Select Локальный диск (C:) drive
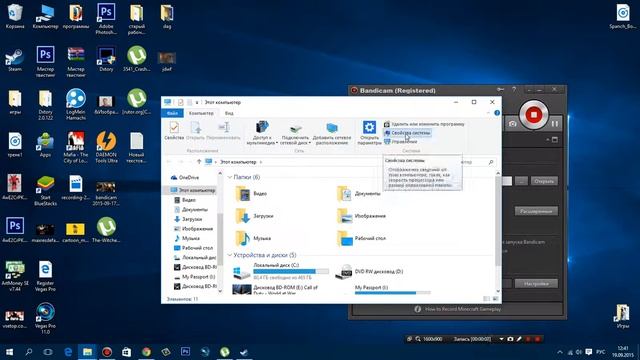The width and height of the screenshot is (640, 360). (x=281, y=271)
